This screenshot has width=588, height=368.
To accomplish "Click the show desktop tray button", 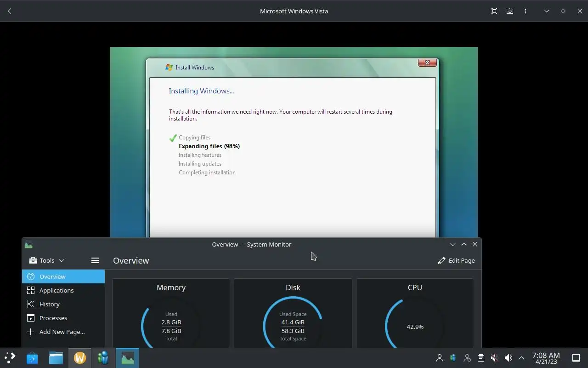I will [576, 358].
